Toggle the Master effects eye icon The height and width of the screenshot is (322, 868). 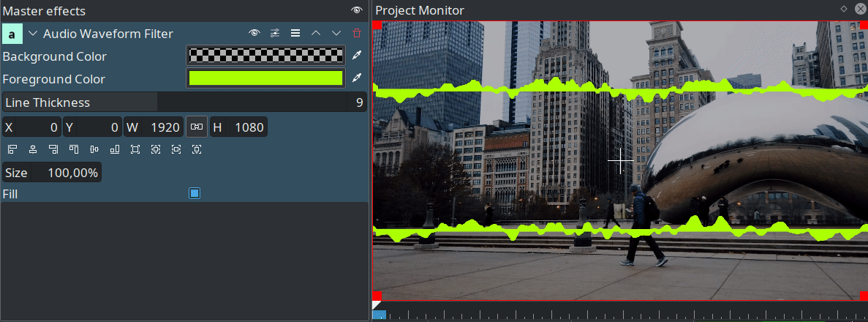point(357,10)
